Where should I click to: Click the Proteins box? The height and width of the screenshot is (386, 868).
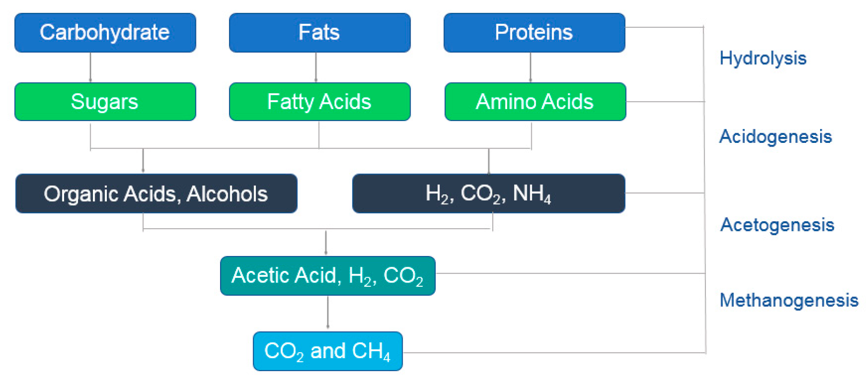[534, 32]
